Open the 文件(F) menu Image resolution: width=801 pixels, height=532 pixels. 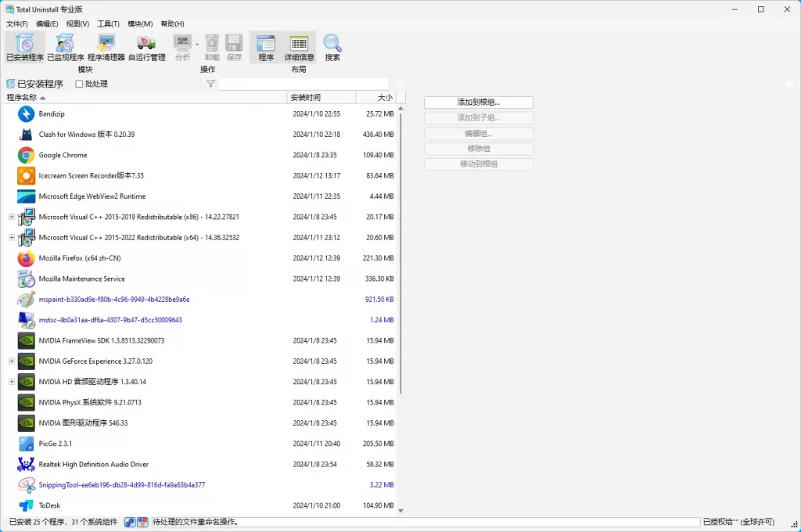click(x=17, y=24)
